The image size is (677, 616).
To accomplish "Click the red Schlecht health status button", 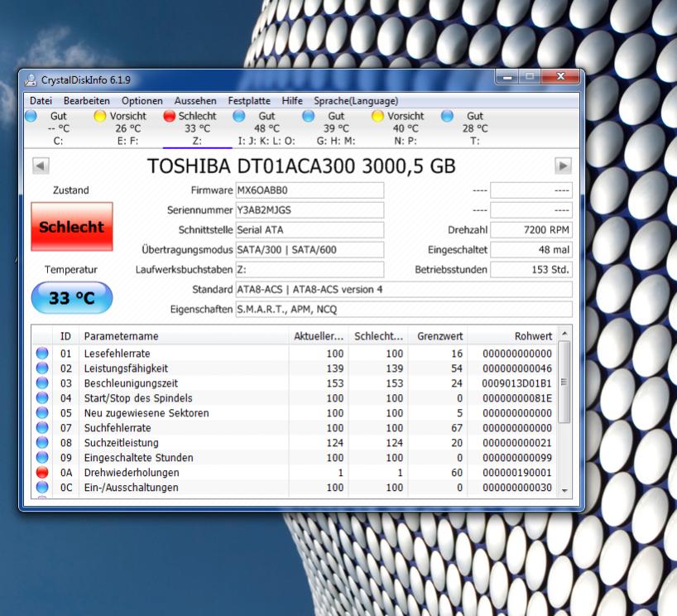I will 72,226.
